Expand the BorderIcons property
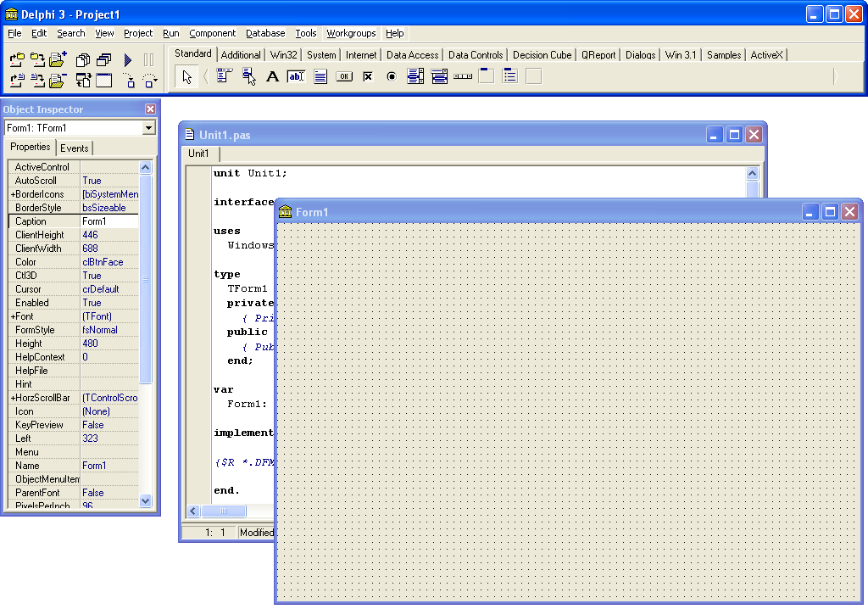868x609 pixels. 12,194
